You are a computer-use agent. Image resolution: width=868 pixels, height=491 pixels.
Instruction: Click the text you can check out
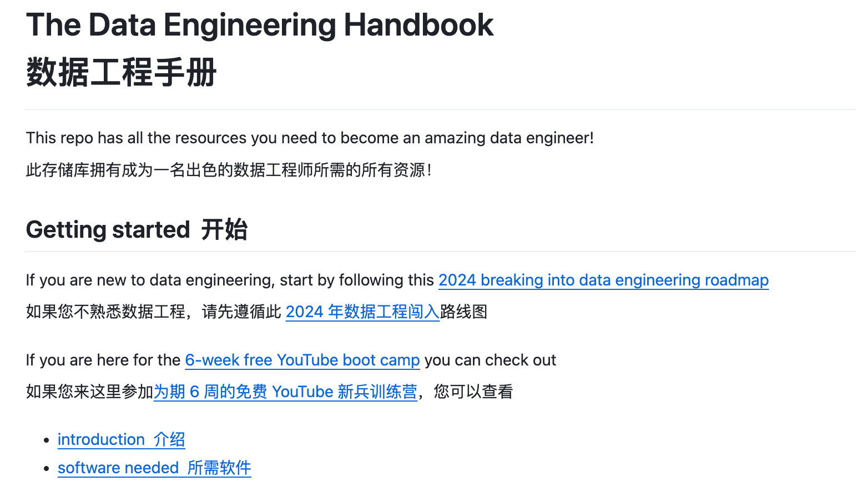(x=490, y=360)
